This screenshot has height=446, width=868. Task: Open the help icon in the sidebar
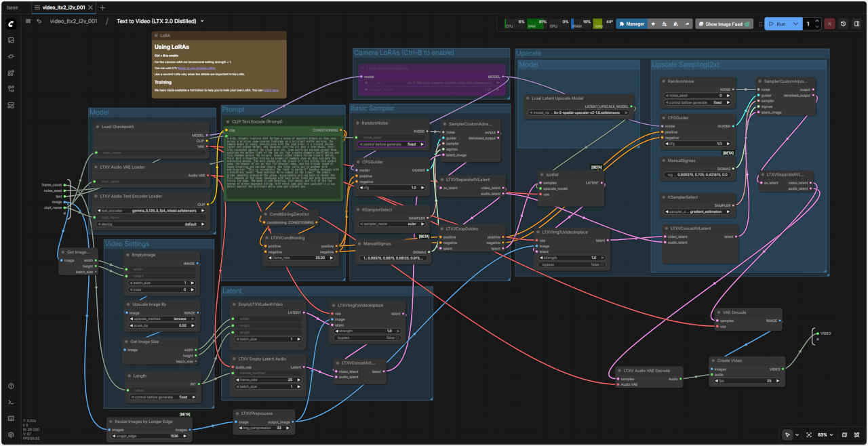[11, 386]
